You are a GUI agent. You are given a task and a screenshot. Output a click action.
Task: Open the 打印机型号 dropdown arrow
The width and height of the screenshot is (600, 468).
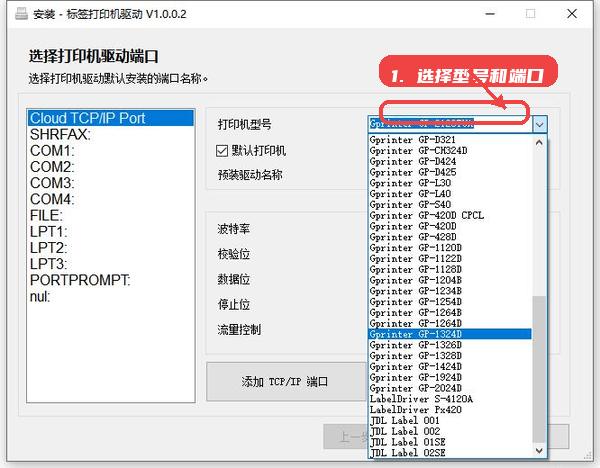point(540,124)
